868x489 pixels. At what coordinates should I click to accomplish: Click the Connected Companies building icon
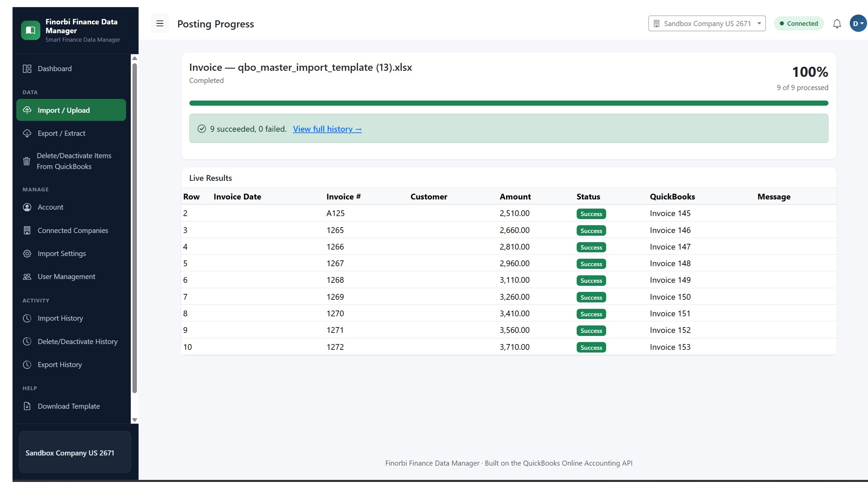27,230
